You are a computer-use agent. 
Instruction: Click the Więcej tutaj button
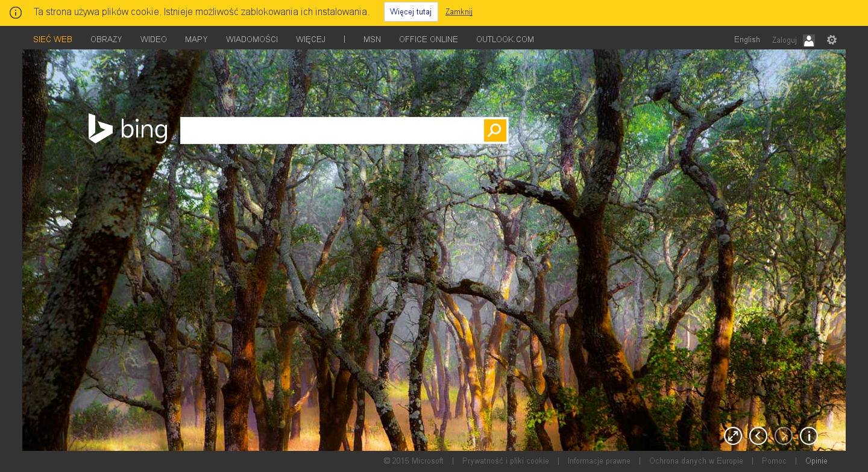(410, 12)
